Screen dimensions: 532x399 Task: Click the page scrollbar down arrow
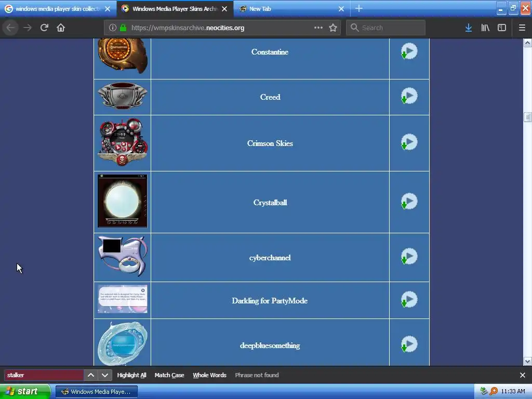pos(528,362)
